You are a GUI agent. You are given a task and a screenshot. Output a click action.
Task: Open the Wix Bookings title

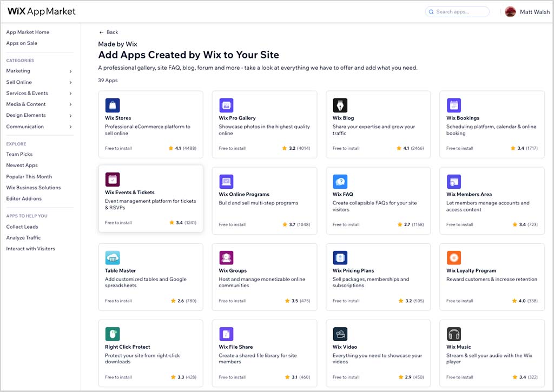click(463, 118)
